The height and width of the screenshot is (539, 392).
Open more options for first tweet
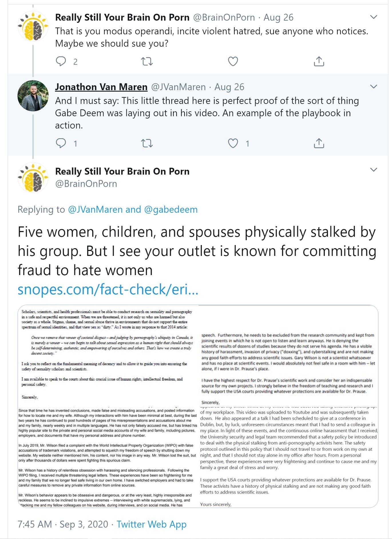click(373, 17)
